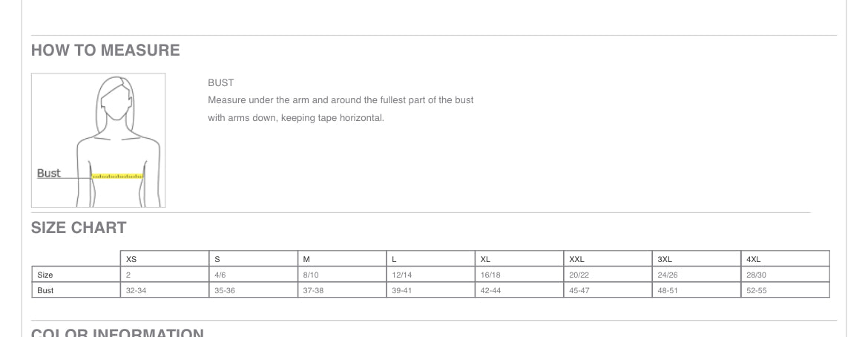
Task: Click the SIZE CHART heading
Action: coord(79,228)
